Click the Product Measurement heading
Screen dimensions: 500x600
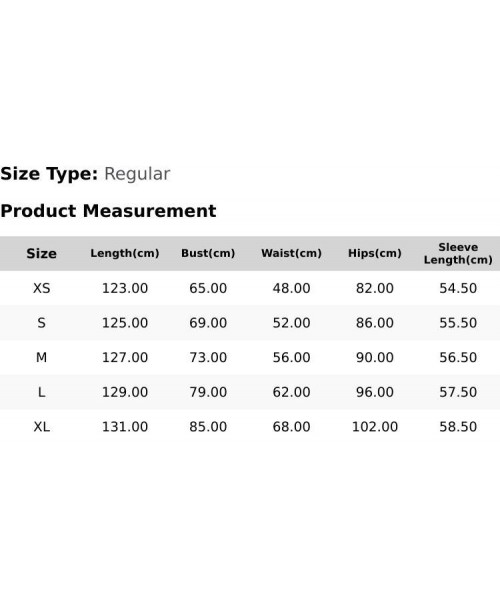(108, 211)
